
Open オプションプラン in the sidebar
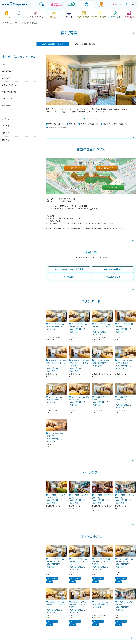pyautogui.click(x=19, y=119)
